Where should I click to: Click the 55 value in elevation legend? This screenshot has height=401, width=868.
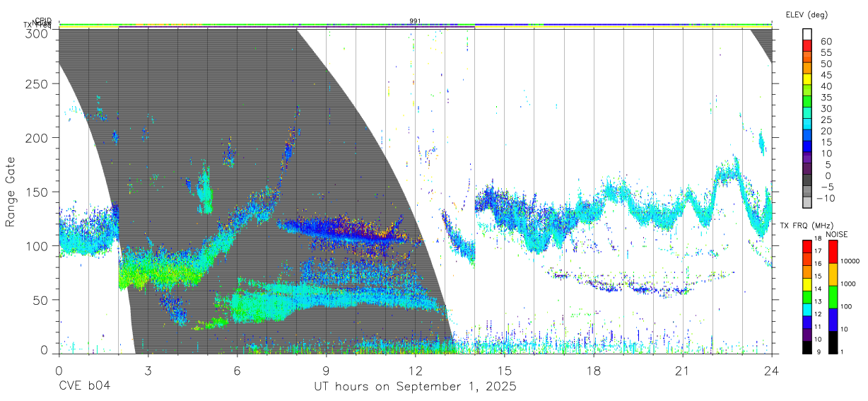[825, 53]
